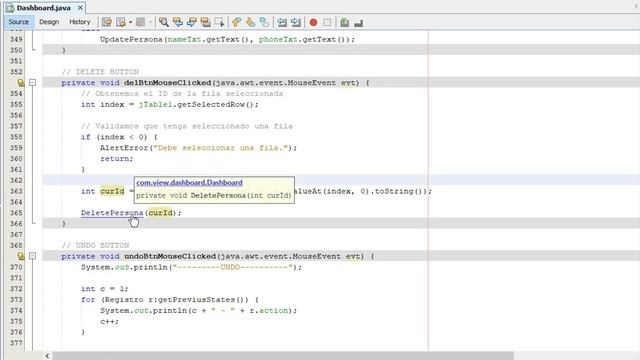The height and width of the screenshot is (360, 640).
Task: Click the Obtenemos el ID comment
Action: [182, 93]
